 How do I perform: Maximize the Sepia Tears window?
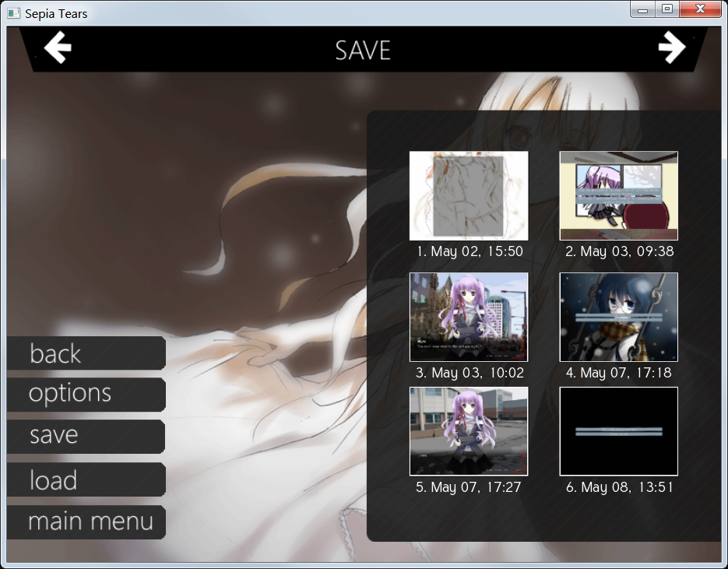(666, 10)
